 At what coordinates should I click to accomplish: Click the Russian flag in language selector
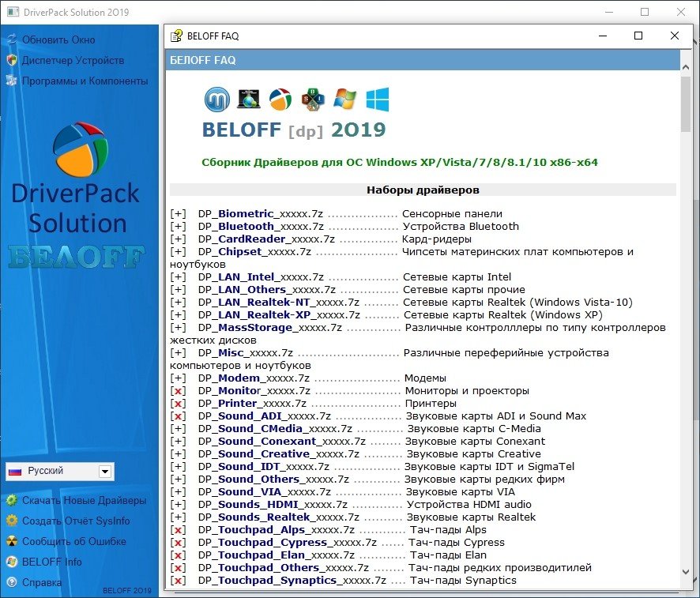pos(15,472)
